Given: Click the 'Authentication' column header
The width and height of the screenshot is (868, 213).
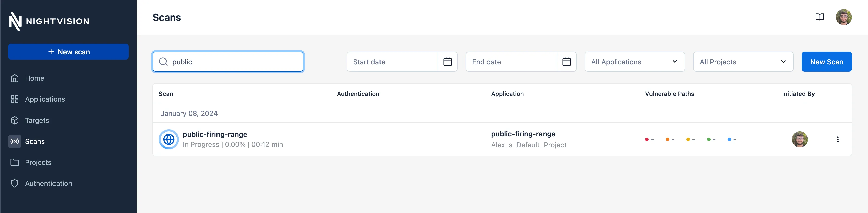Looking at the screenshot, I should [358, 94].
